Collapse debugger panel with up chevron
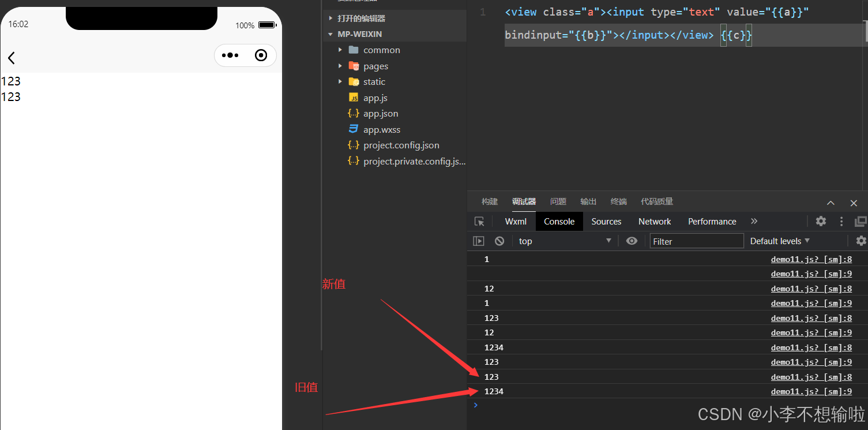The width and height of the screenshot is (868, 430). coord(831,203)
